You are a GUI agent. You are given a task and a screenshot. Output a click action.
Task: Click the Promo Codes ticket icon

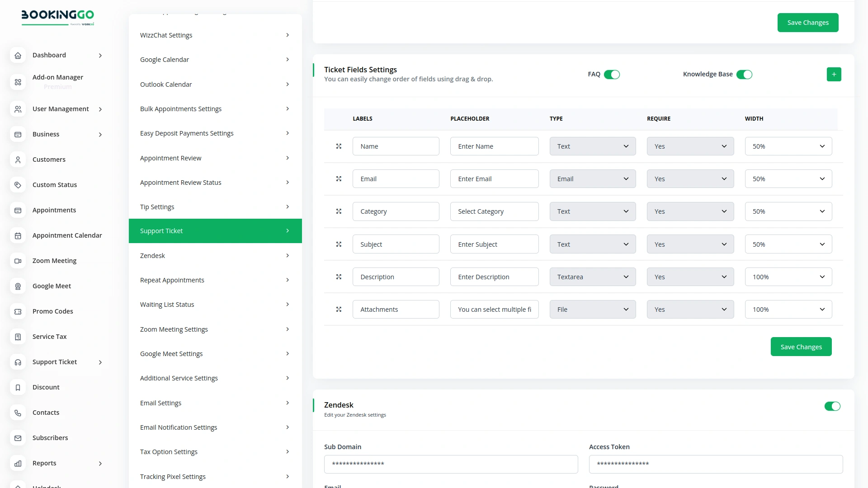click(x=18, y=311)
